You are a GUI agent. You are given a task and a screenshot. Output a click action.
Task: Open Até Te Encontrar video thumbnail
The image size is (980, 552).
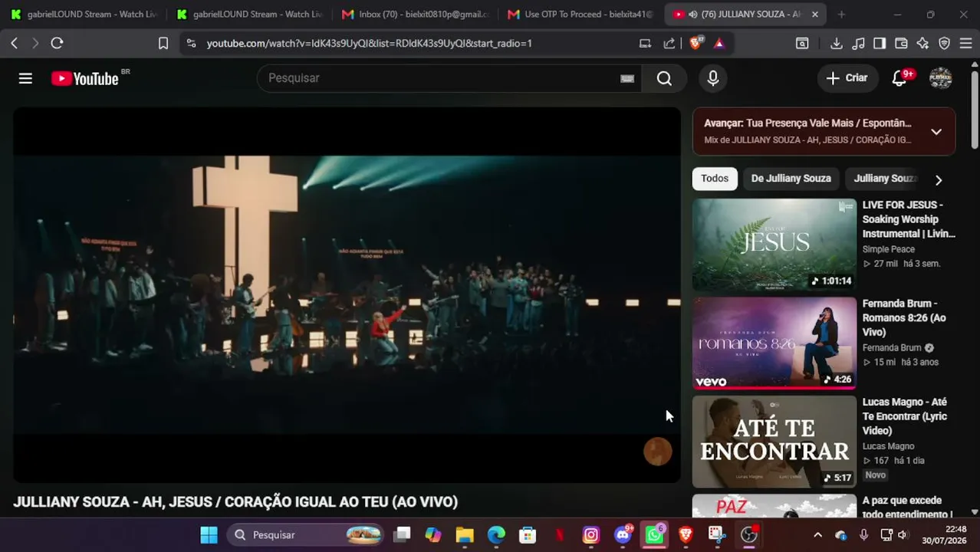774,442
